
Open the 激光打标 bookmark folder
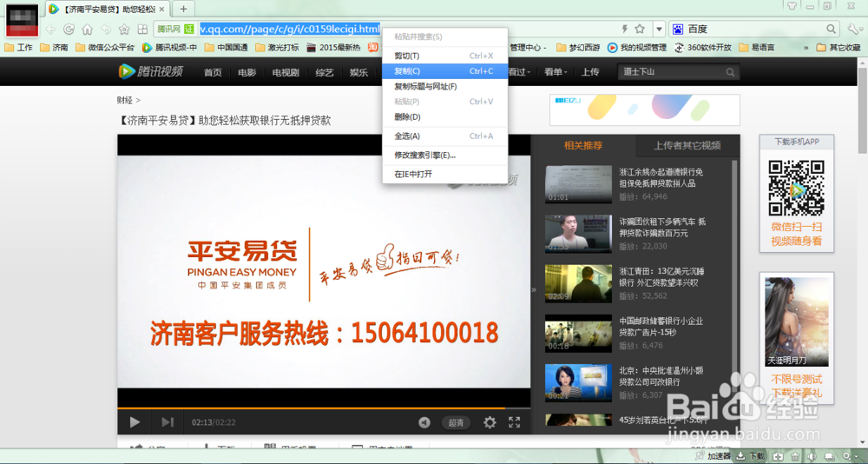tap(277, 48)
